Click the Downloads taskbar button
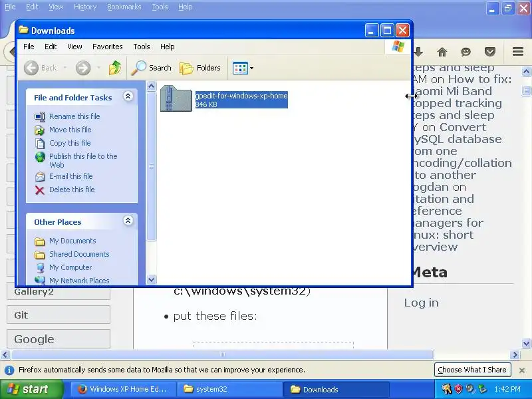This screenshot has height=399, width=532. [336, 389]
